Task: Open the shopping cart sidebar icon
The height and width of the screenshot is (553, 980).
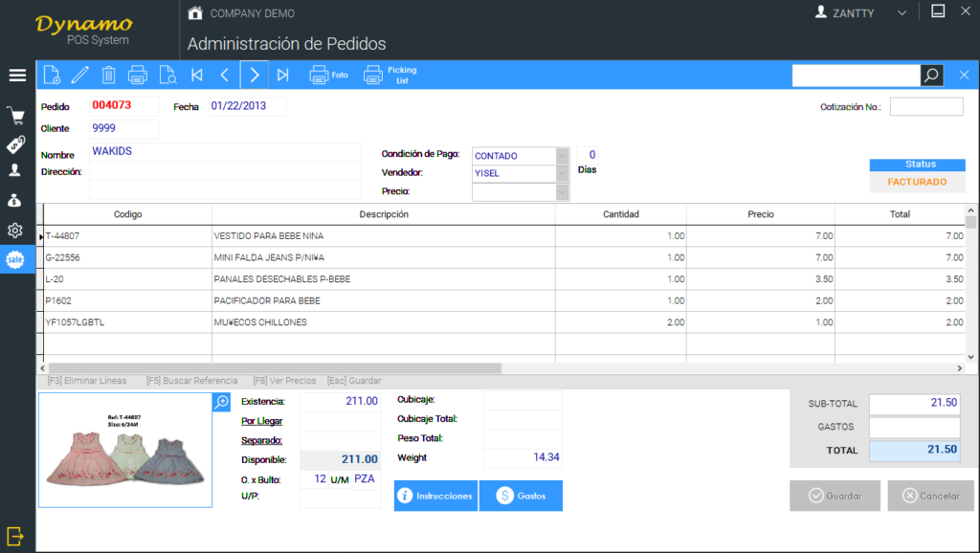Action: [16, 117]
